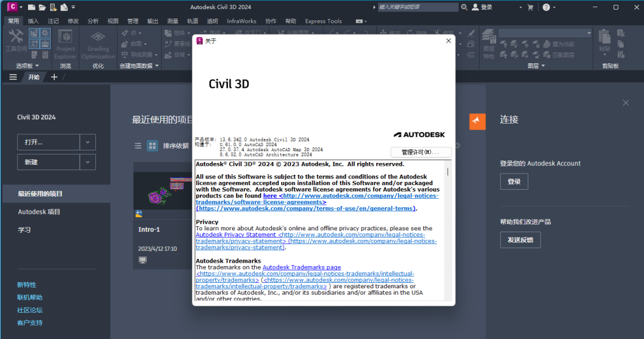The width and height of the screenshot is (644, 339).
Task: Click the Help question mark icon
Action: tap(546, 7)
